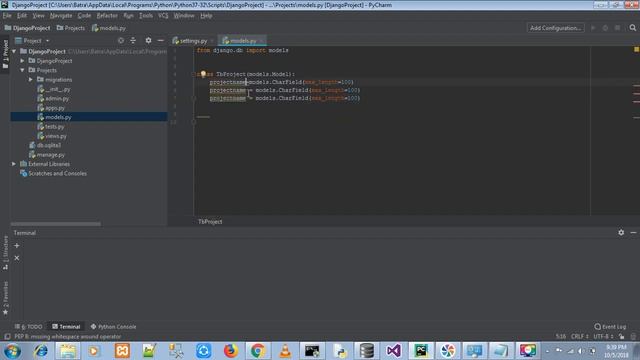The image size is (640, 360).
Task: Expand the migrations folder
Action: tap(31, 80)
